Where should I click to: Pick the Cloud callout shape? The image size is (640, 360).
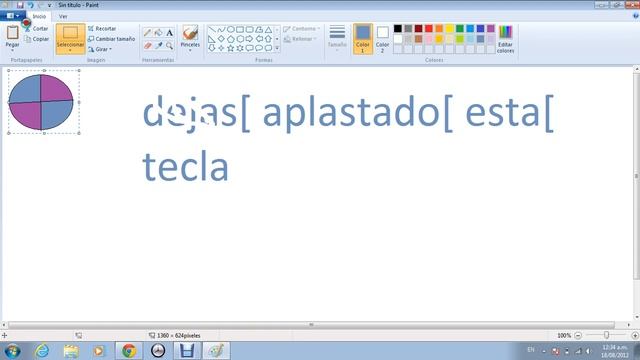268,48
